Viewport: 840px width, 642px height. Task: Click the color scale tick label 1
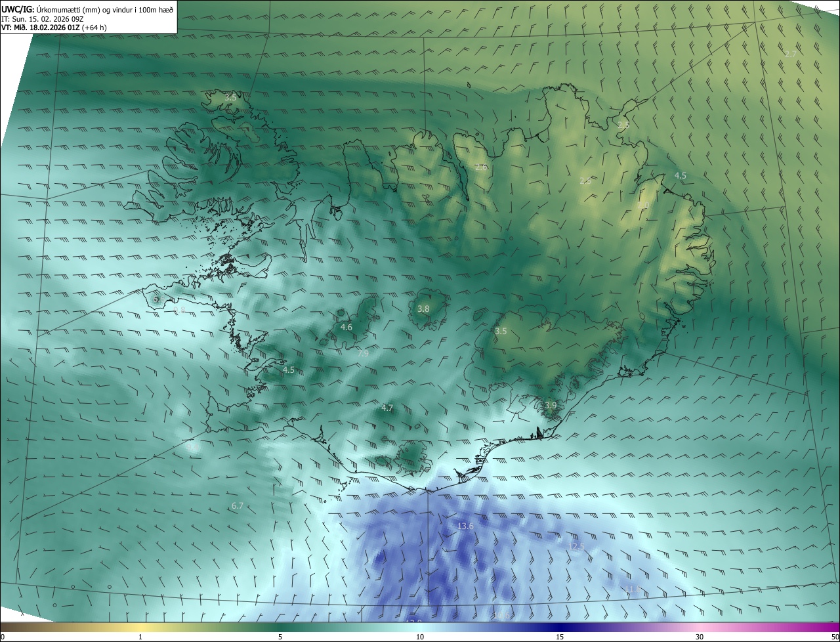[x=140, y=637]
